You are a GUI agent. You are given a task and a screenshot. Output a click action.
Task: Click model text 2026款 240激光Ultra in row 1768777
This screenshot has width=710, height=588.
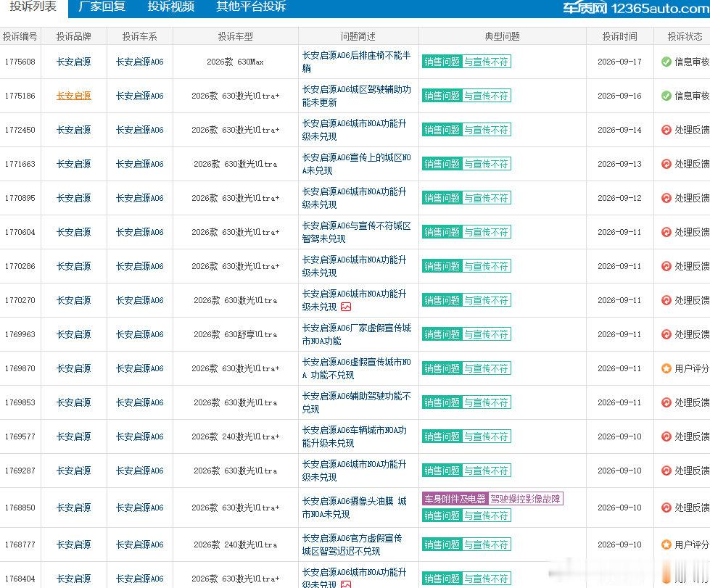click(x=236, y=544)
